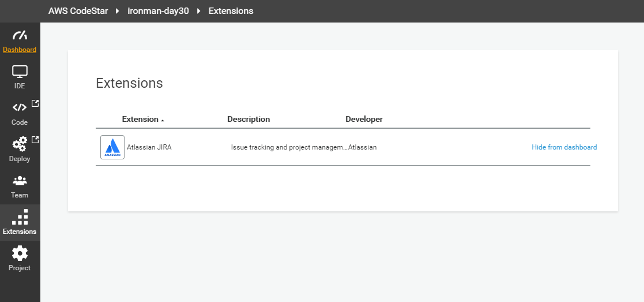644x302 pixels.
Task: Hide Atlassian JIRA from dashboard
Action: (x=564, y=147)
